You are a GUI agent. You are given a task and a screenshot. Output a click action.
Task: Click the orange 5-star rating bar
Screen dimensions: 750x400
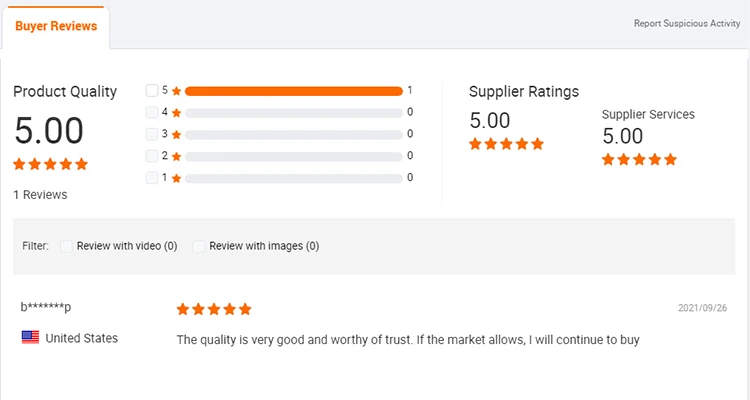coord(293,90)
